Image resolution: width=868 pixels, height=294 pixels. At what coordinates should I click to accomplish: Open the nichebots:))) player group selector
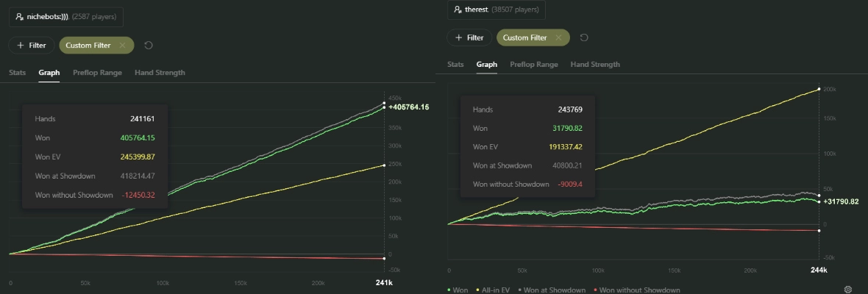tap(66, 17)
